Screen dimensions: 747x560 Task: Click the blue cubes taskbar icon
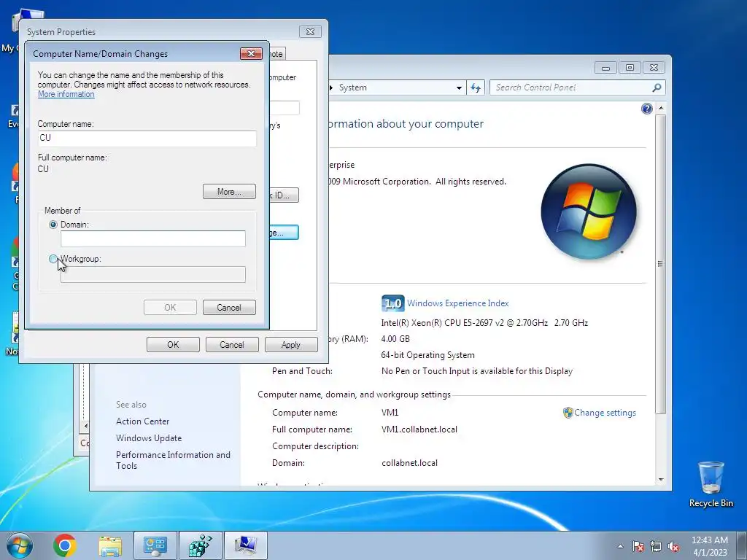(201, 545)
